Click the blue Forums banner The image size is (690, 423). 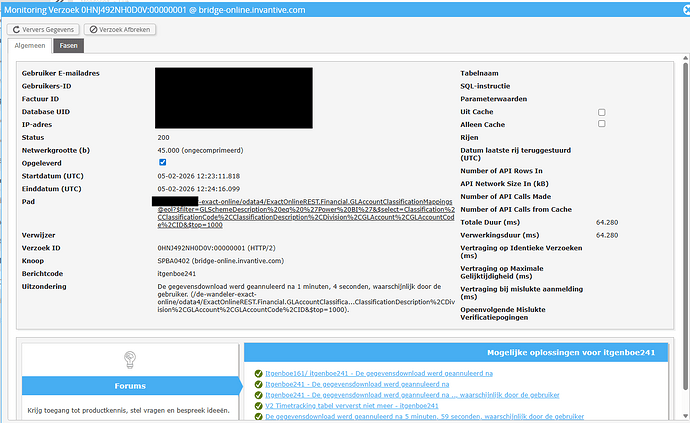coord(128,386)
